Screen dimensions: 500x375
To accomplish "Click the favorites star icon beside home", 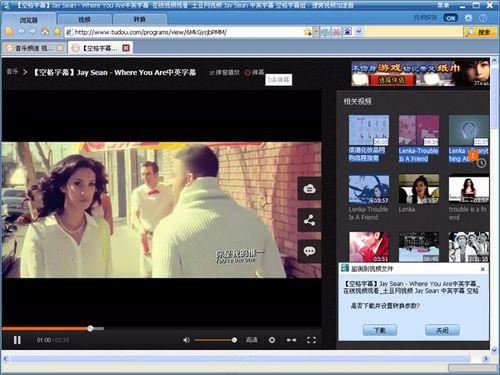I will click(x=57, y=32).
